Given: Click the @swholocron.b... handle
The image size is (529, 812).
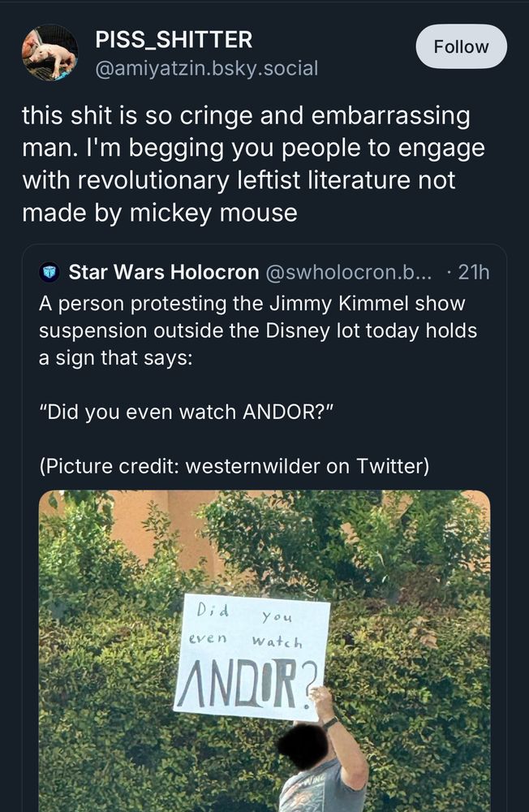Looking at the screenshot, I should 348,272.
